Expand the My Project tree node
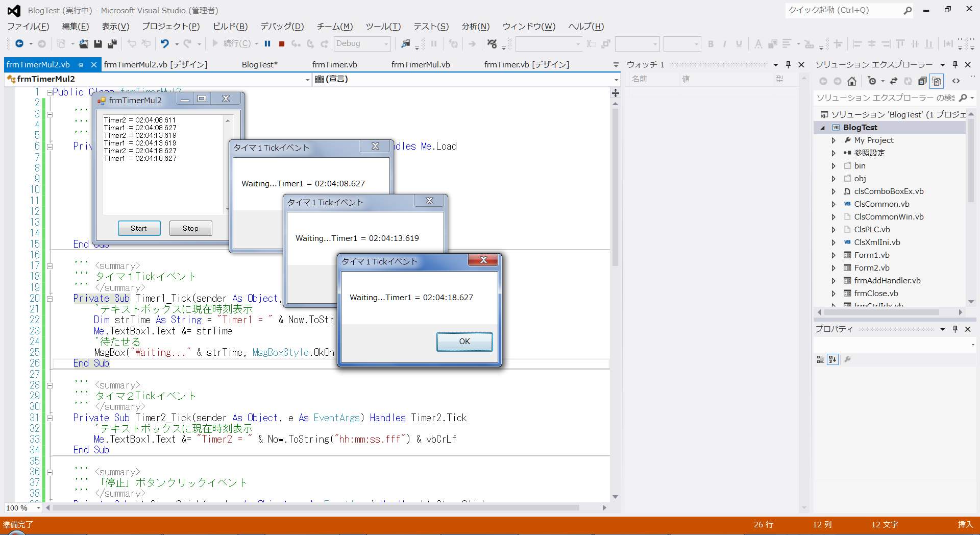 (834, 140)
